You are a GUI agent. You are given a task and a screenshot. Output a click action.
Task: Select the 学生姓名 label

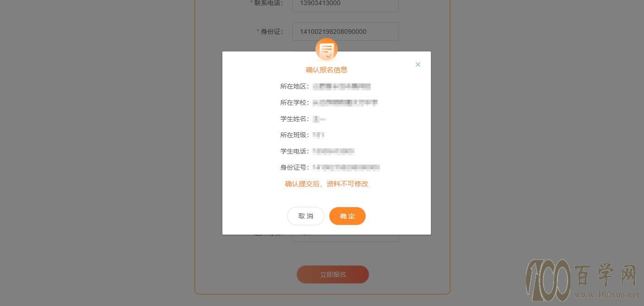pyautogui.click(x=295, y=119)
